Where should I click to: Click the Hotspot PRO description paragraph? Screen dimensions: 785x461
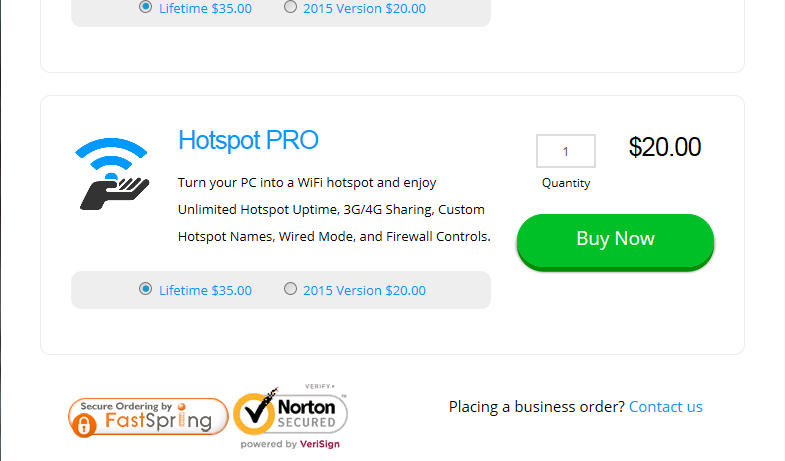(334, 210)
